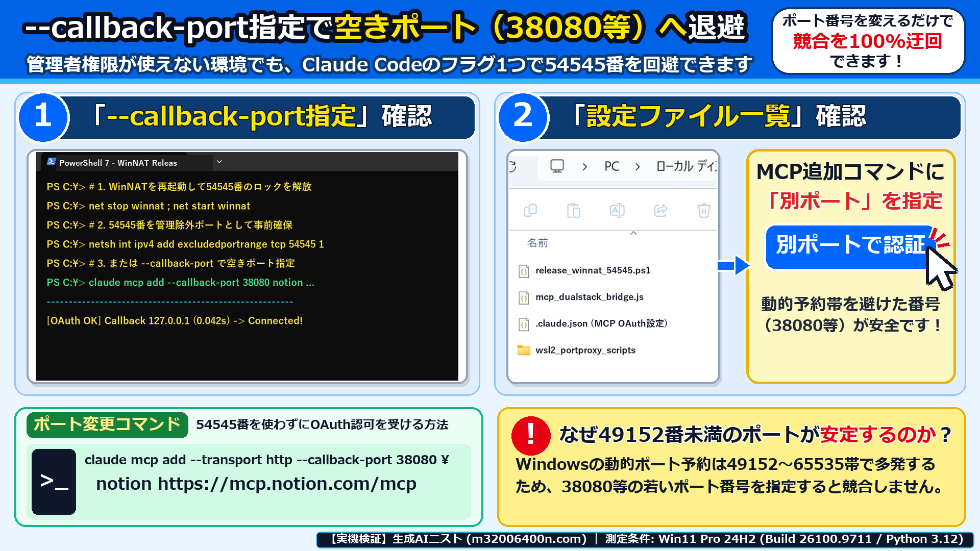Expand the chevron before PC in breadcrumb

(585, 167)
